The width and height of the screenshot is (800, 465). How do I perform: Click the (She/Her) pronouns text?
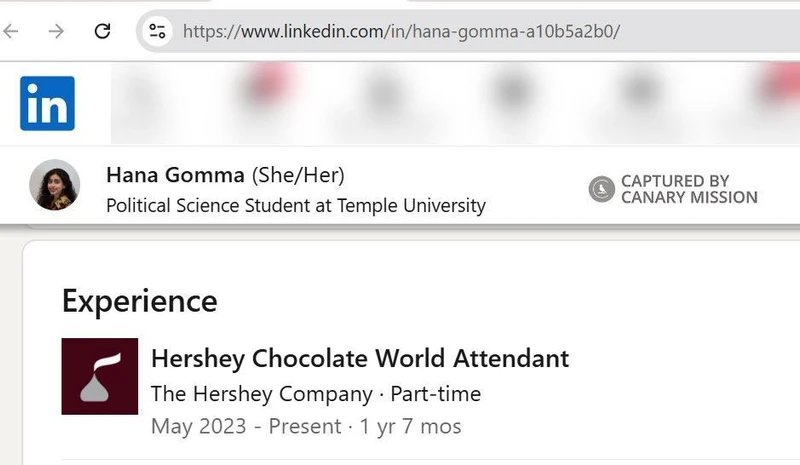(298, 176)
